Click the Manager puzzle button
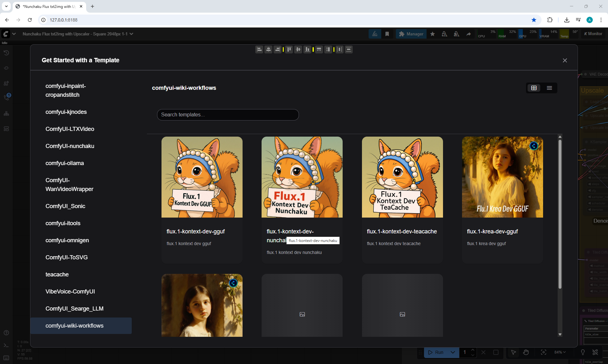608x364 pixels. pos(411,34)
